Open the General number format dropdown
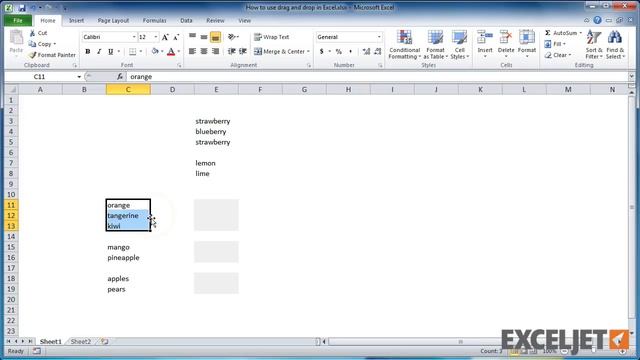This screenshot has width=640, height=360. click(379, 37)
